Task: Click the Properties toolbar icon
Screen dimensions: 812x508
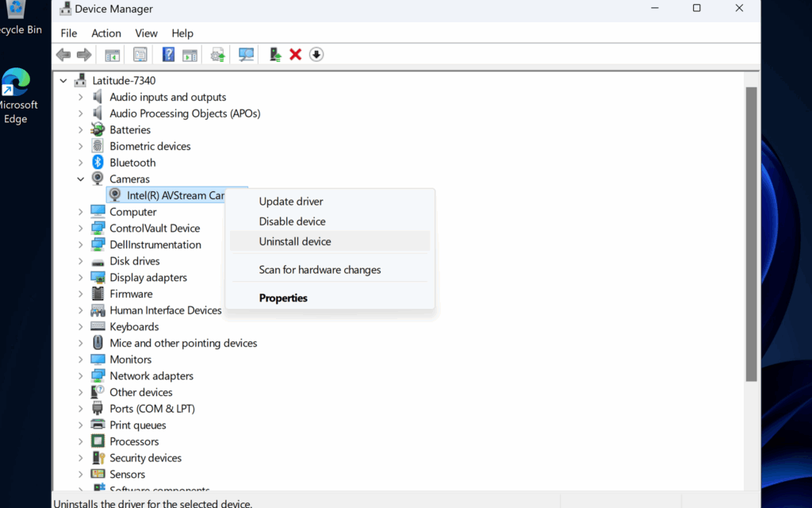Action: (x=140, y=55)
